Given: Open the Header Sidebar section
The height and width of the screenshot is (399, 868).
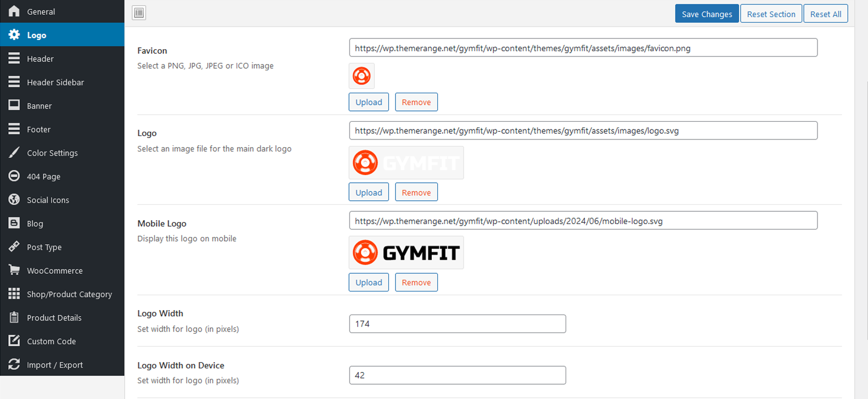Looking at the screenshot, I should pyautogui.click(x=55, y=82).
